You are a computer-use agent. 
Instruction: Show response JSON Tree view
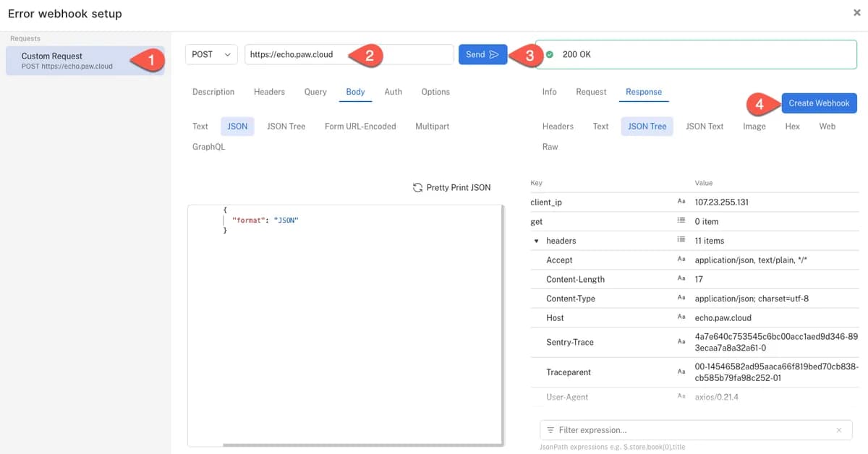(x=647, y=127)
